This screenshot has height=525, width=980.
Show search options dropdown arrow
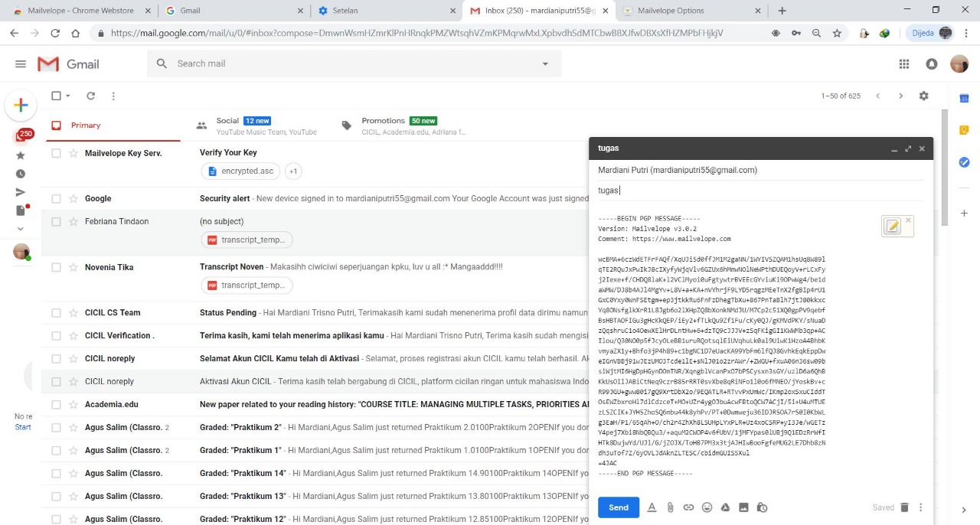[x=545, y=64]
